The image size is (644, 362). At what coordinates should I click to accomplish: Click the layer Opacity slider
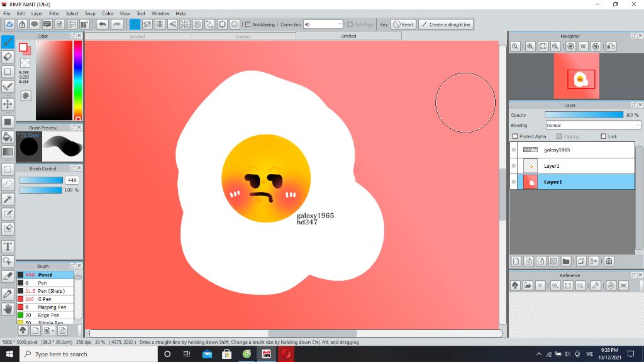coord(583,115)
